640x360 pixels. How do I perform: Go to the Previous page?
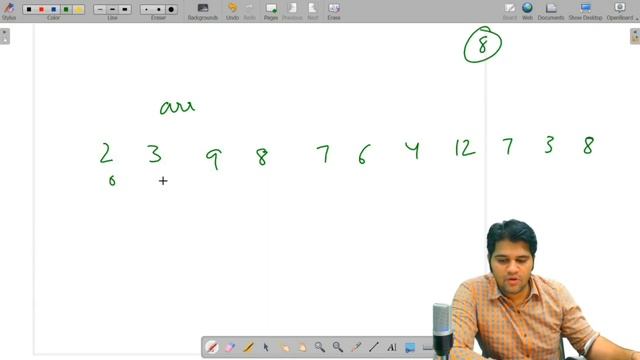[x=292, y=11]
